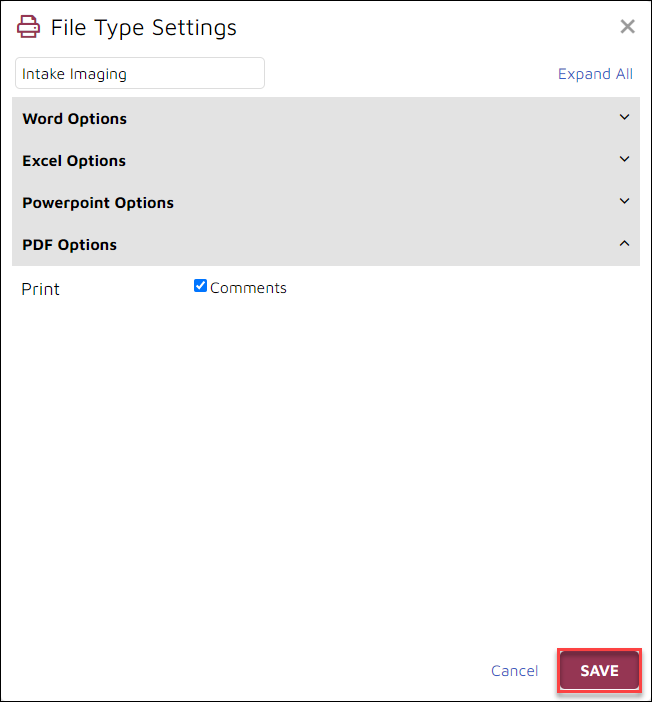Image resolution: width=652 pixels, height=702 pixels.
Task: Close the File Type Settings dialog
Action: point(627,26)
